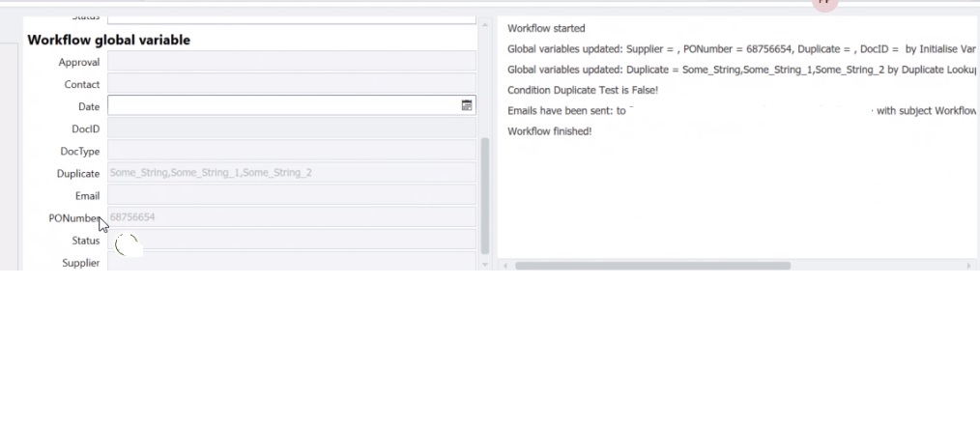Viewport: 980px width, 428px height.
Task: Open the Date field calendar picker
Action: (467, 105)
